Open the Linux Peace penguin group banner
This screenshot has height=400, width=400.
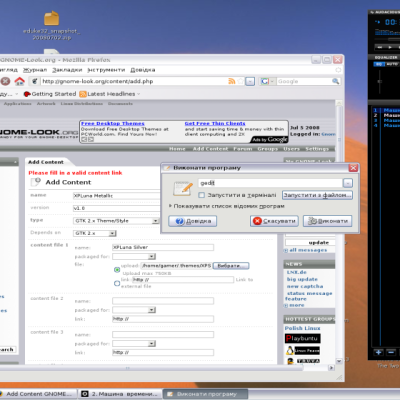click(x=303, y=350)
